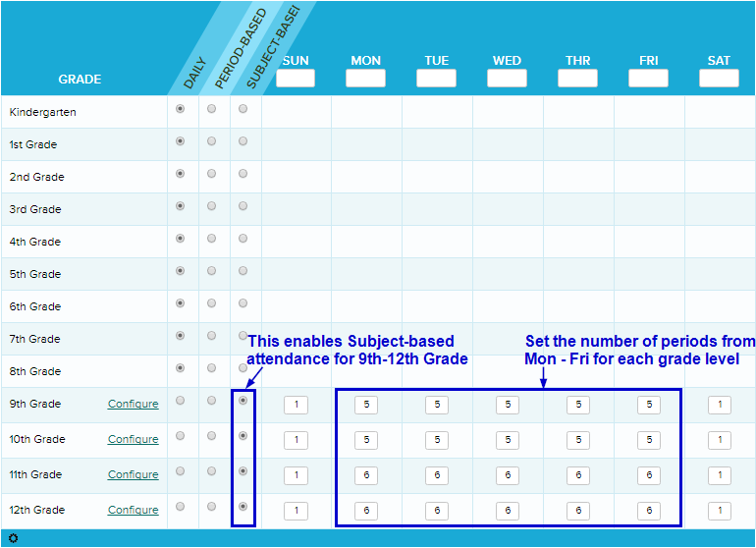Choose Period-based radio for 11th Grade
This screenshot has width=756, height=548.
[212, 470]
